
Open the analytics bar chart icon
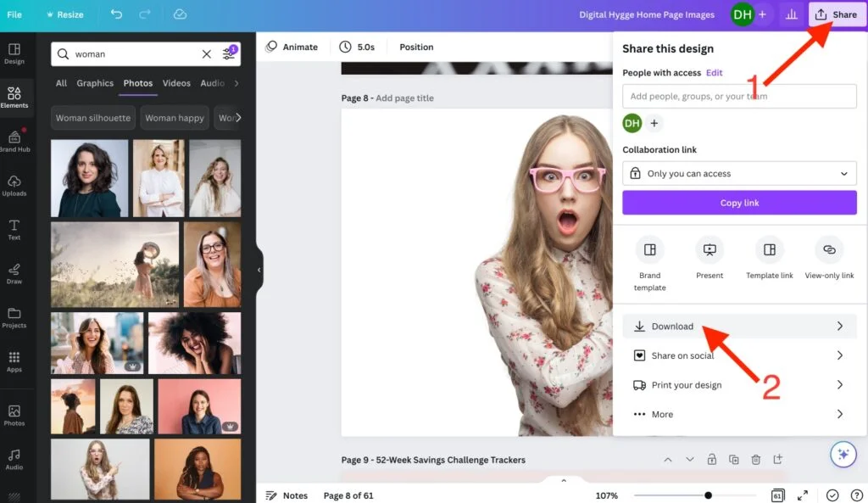click(x=792, y=14)
